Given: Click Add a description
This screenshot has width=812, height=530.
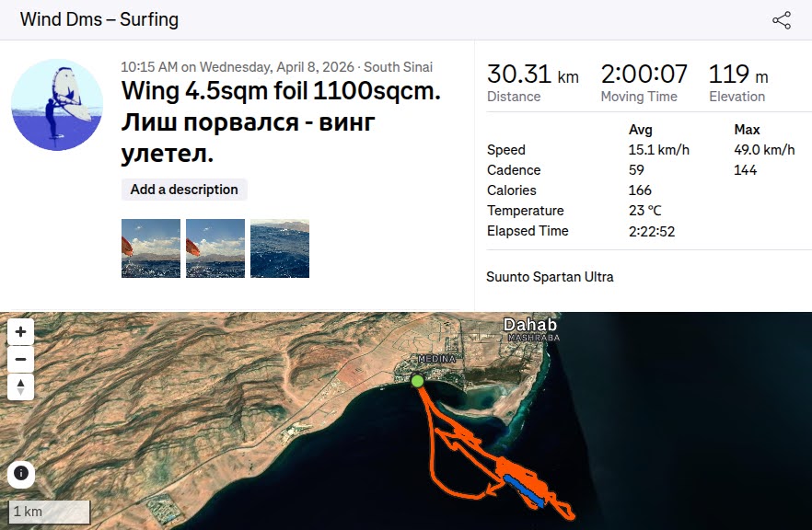Looking at the screenshot, I should (184, 190).
